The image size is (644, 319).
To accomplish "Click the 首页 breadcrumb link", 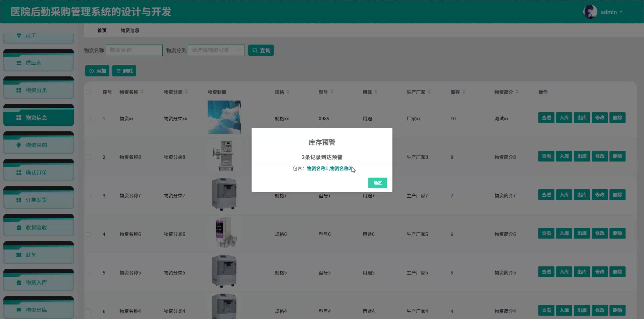I will point(102,30).
